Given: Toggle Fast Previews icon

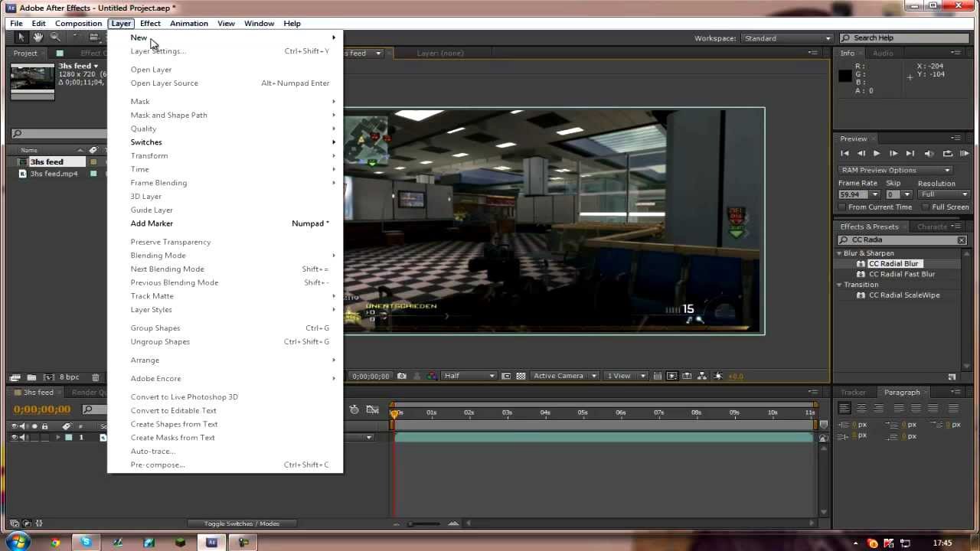Looking at the screenshot, I should [672, 376].
